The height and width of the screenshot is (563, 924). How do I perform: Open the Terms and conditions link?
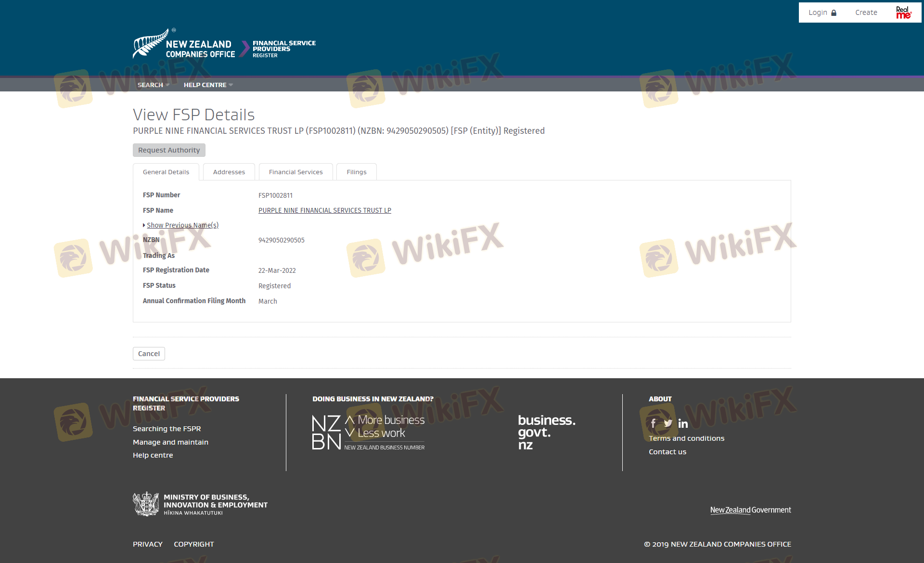pyautogui.click(x=686, y=438)
